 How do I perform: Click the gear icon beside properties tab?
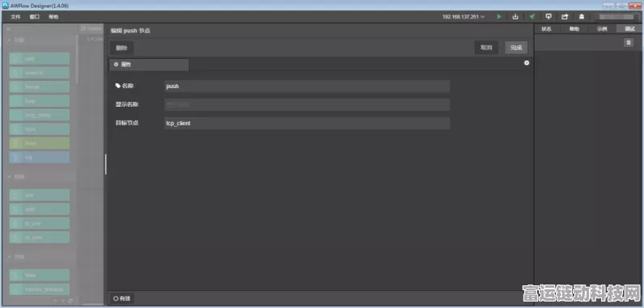tap(527, 63)
